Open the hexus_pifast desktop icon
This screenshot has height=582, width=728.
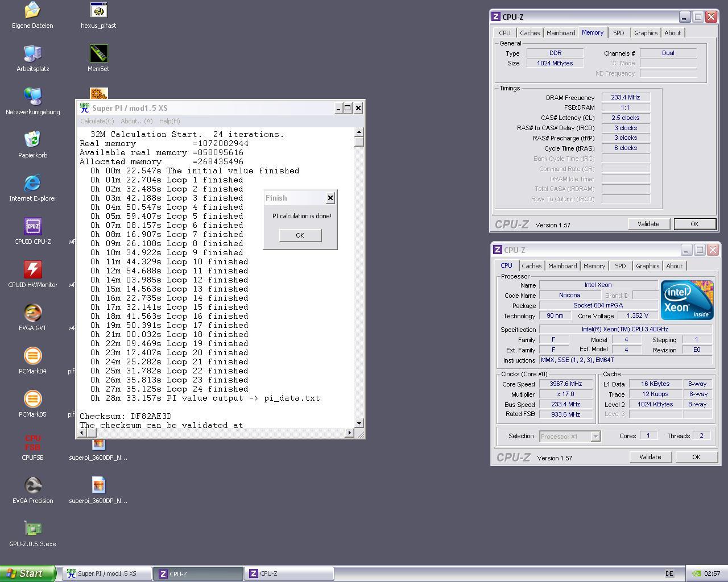98,10
